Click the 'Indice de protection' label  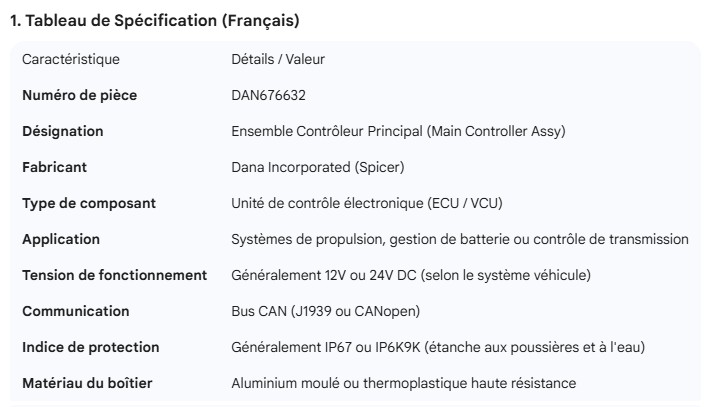[x=90, y=347]
